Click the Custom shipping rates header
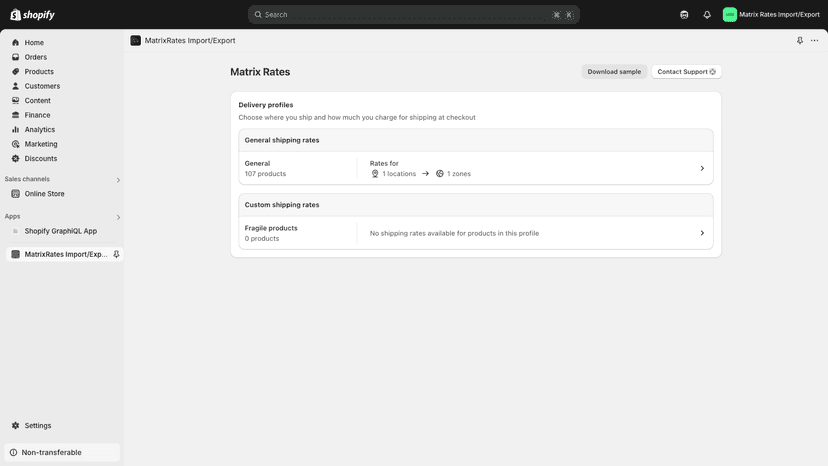The width and height of the screenshot is (828, 466). pos(281,205)
